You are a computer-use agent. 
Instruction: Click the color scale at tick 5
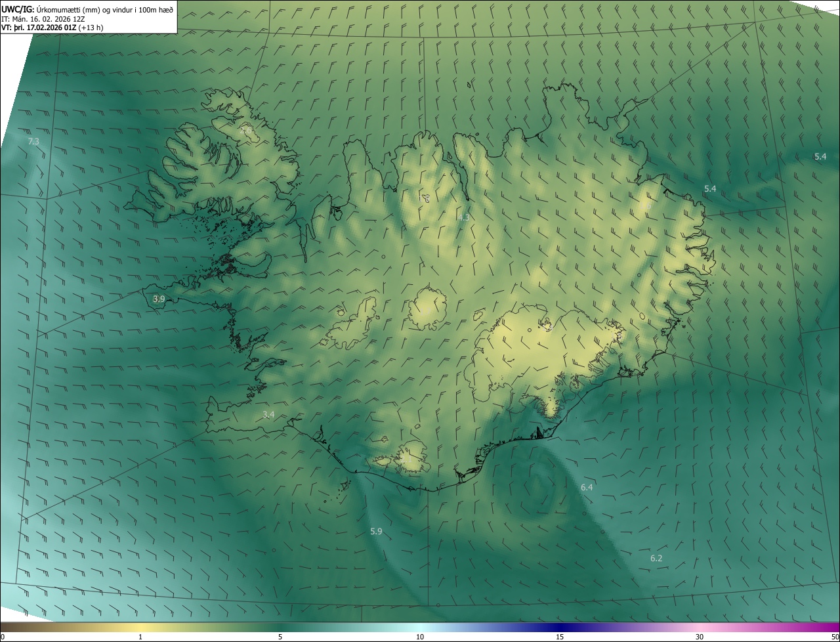pos(280,628)
